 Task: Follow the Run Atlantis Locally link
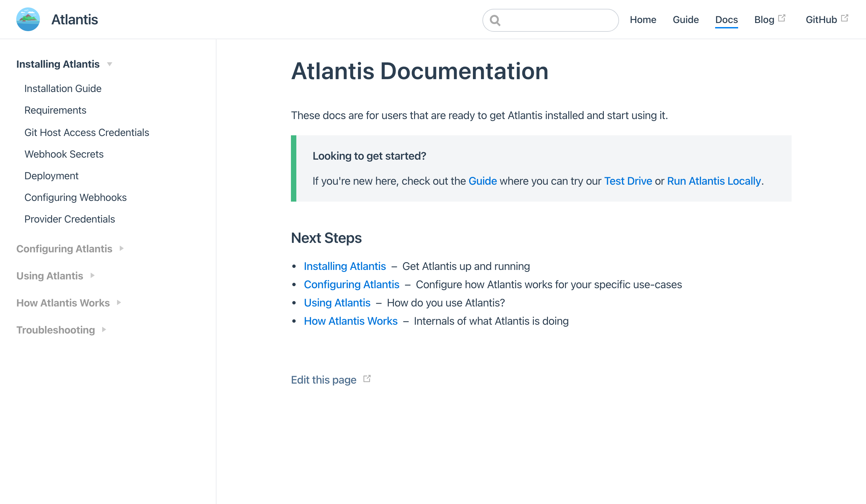[714, 181]
